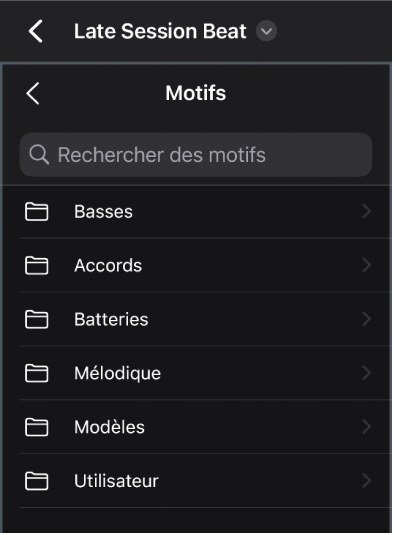Return from the Motifs panel using back arrow
The image size is (394, 535).
(33, 93)
